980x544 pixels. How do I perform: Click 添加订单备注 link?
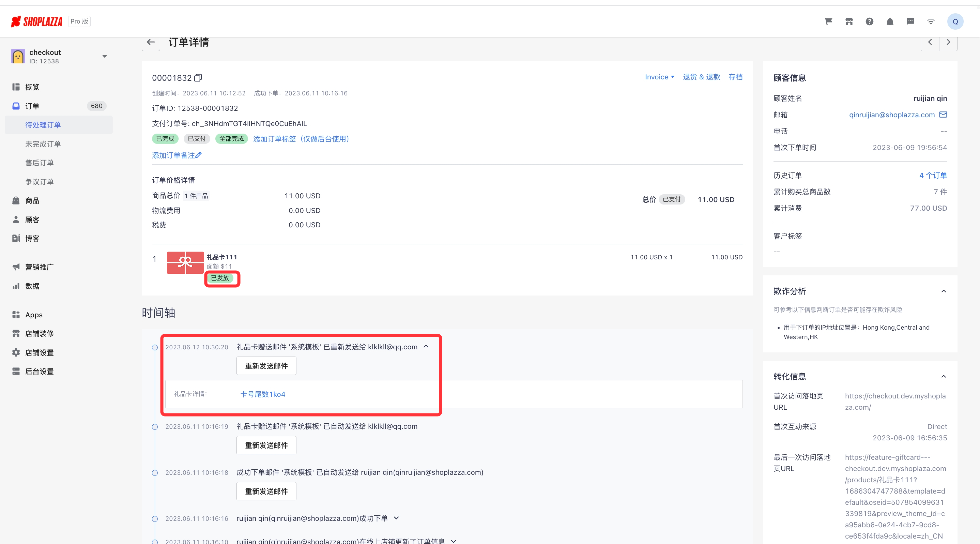pos(173,155)
